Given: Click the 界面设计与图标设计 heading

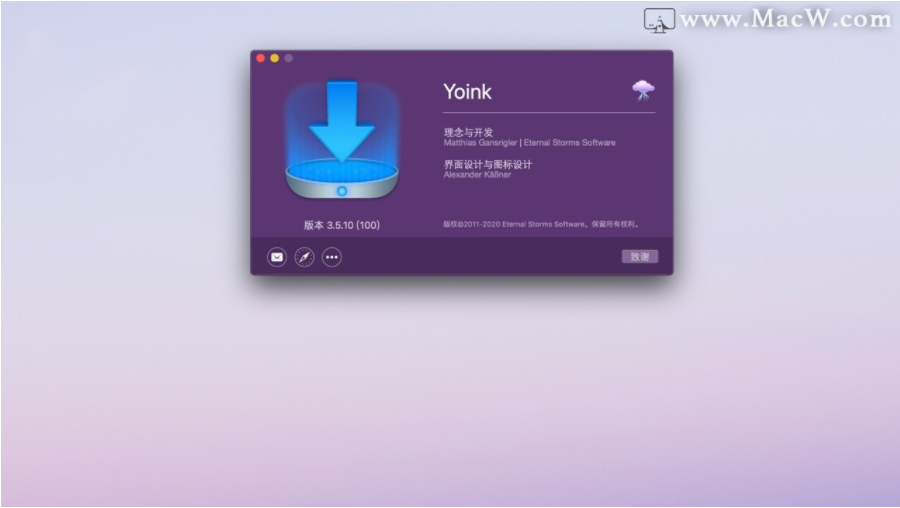Looking at the screenshot, I should pyautogui.click(x=488, y=164).
